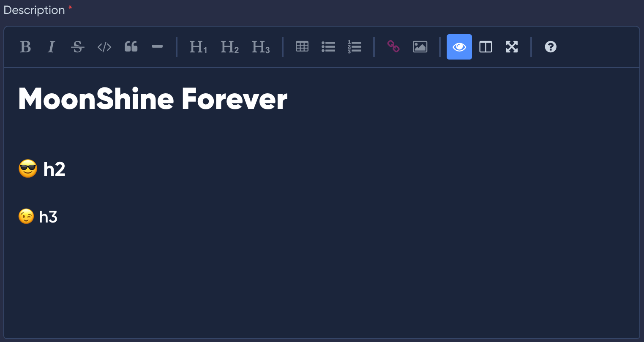The image size is (644, 342).
Task: Click the h2 heading text
Action: 55,169
